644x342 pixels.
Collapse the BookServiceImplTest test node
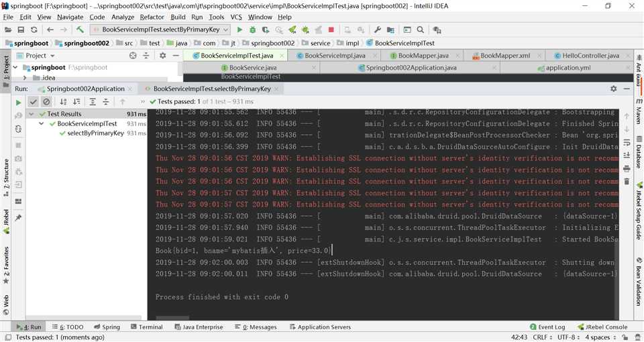pos(42,123)
